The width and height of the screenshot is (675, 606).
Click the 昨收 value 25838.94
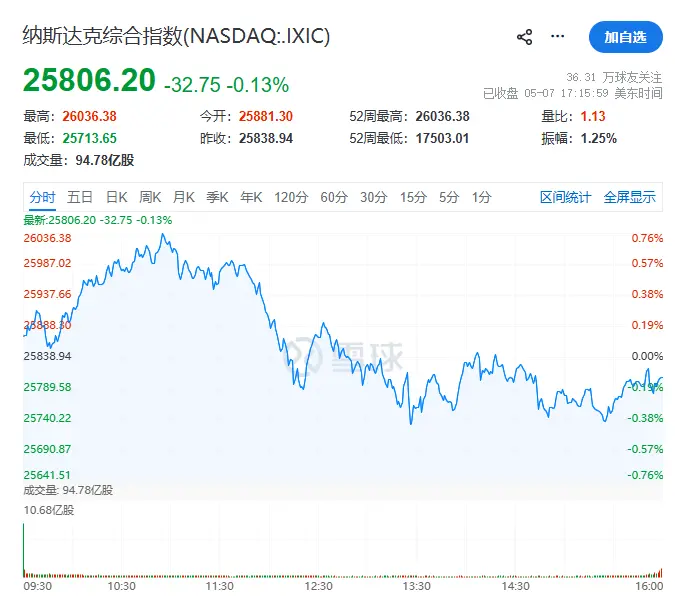click(266, 138)
